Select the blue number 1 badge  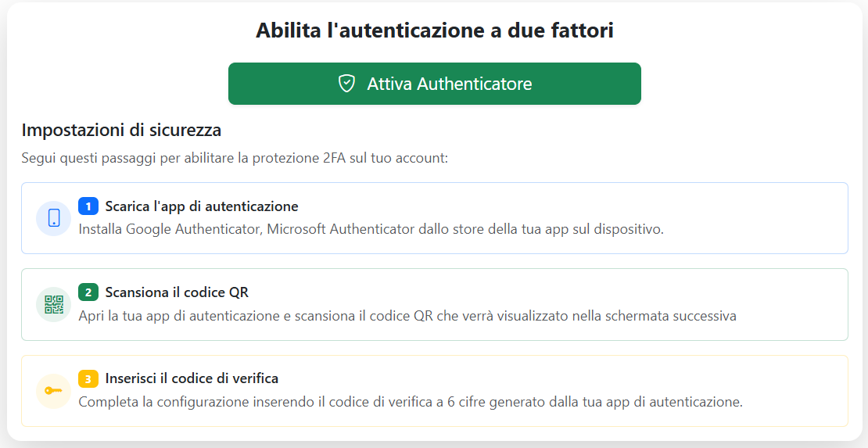click(x=88, y=206)
